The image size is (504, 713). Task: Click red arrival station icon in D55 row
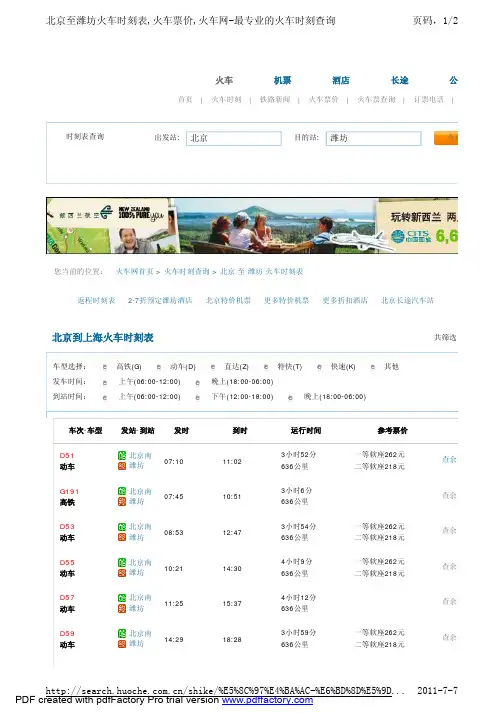coord(122,573)
